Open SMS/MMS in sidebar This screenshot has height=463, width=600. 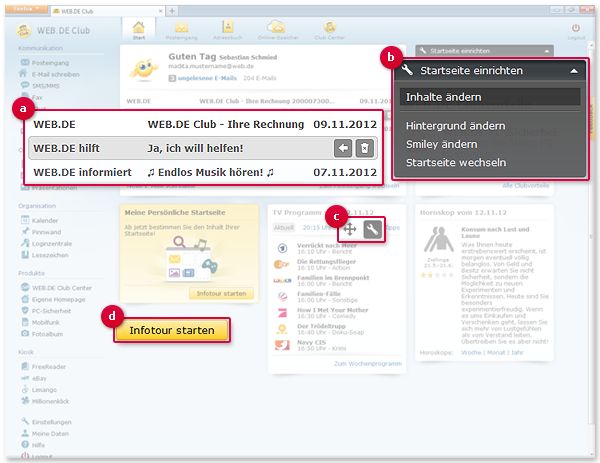point(40,86)
